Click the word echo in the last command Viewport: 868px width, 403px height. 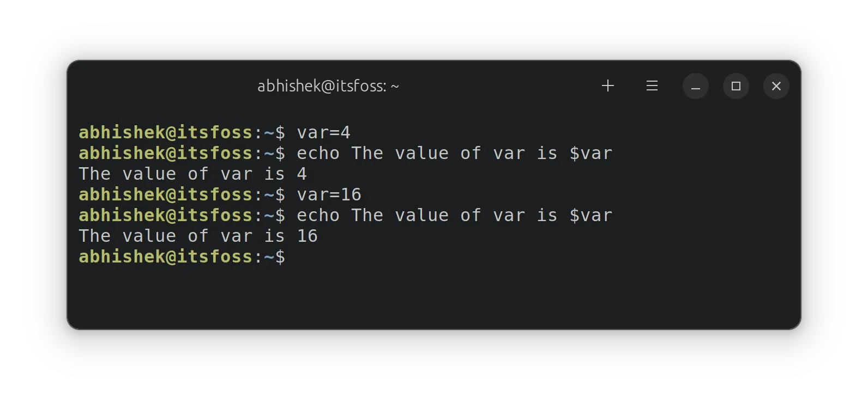coord(318,215)
